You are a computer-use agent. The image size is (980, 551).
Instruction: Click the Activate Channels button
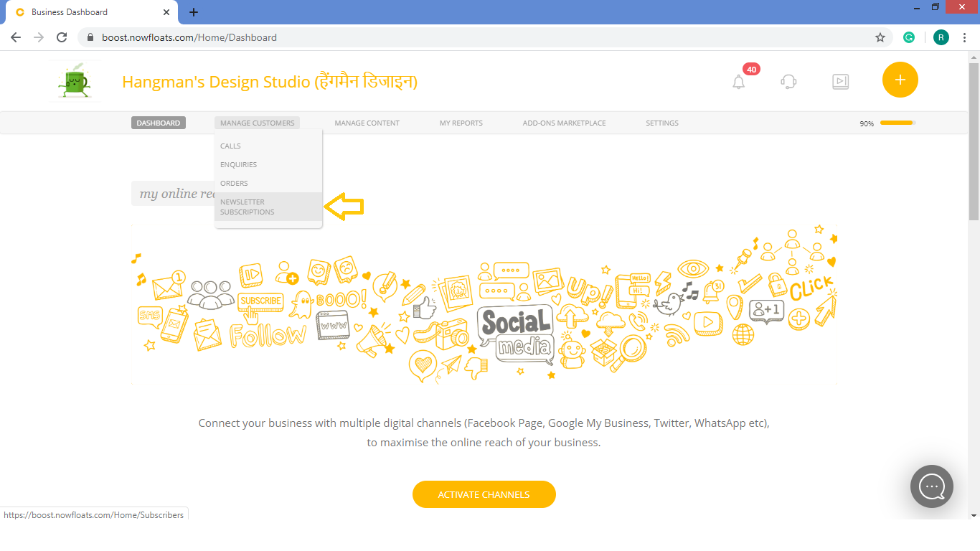[x=484, y=494]
